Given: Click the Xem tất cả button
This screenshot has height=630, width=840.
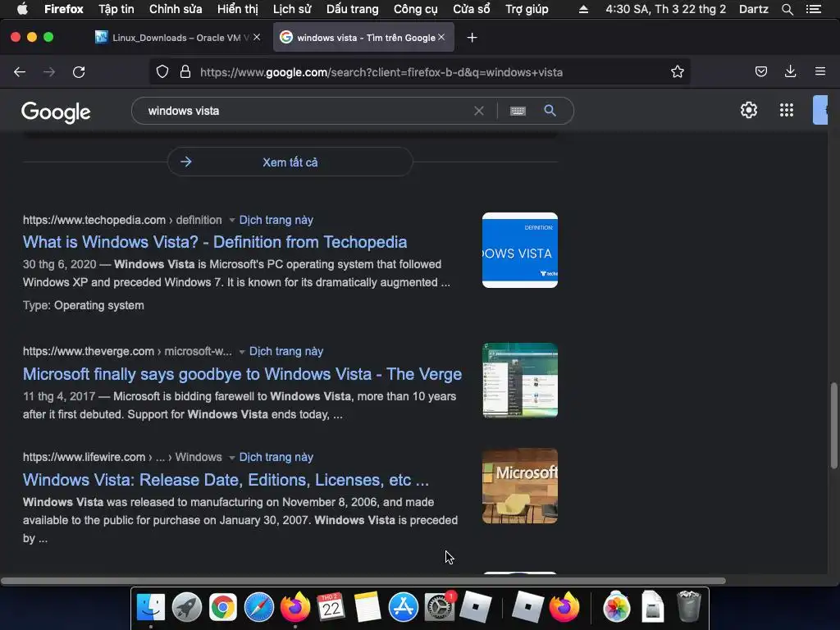Looking at the screenshot, I should tap(290, 162).
